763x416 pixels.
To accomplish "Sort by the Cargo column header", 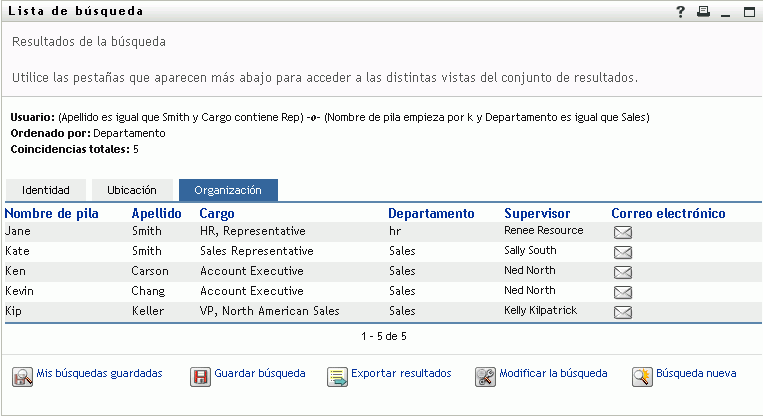I will 217,213.
